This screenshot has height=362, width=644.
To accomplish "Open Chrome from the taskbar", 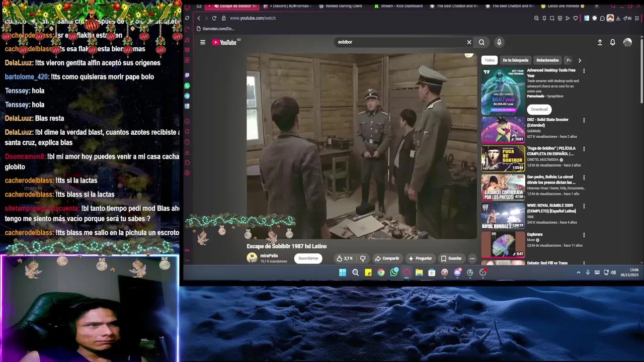I will (x=381, y=273).
